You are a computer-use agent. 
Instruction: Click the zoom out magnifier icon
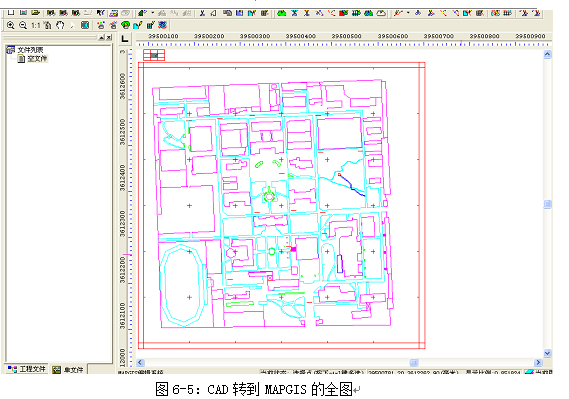click(x=23, y=25)
